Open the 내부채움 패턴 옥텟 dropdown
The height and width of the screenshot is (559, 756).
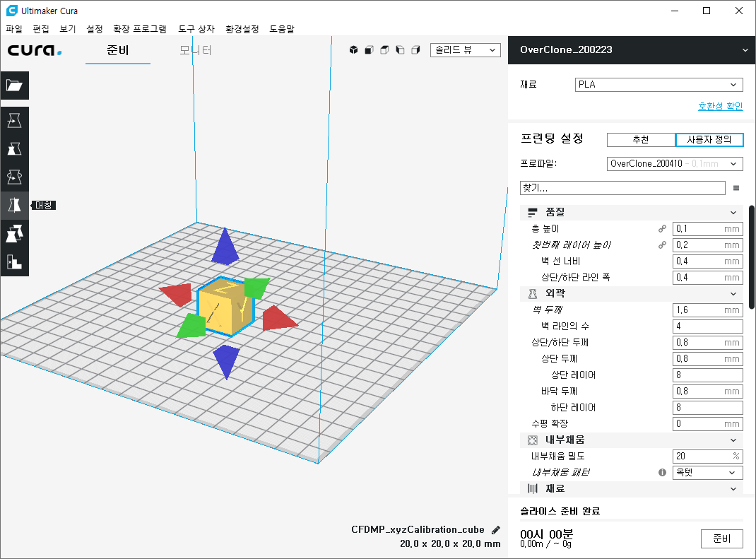(x=707, y=473)
